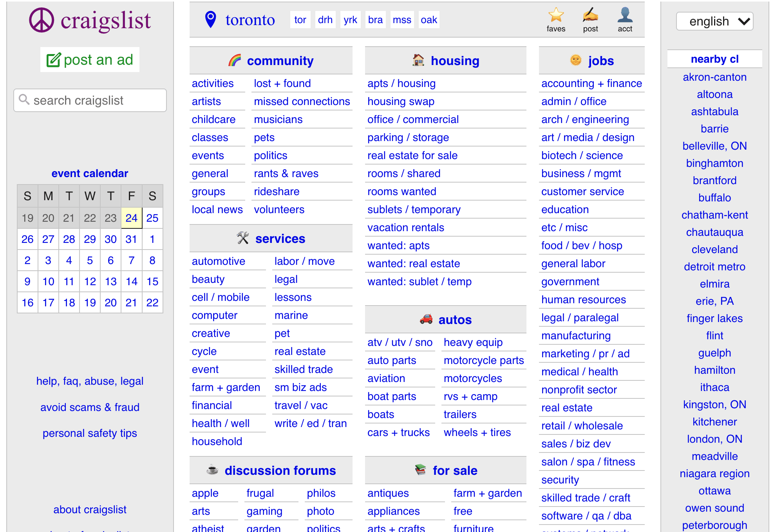The width and height of the screenshot is (774, 532).
Task: Open software / qa / dba jobs
Action: tap(586, 516)
